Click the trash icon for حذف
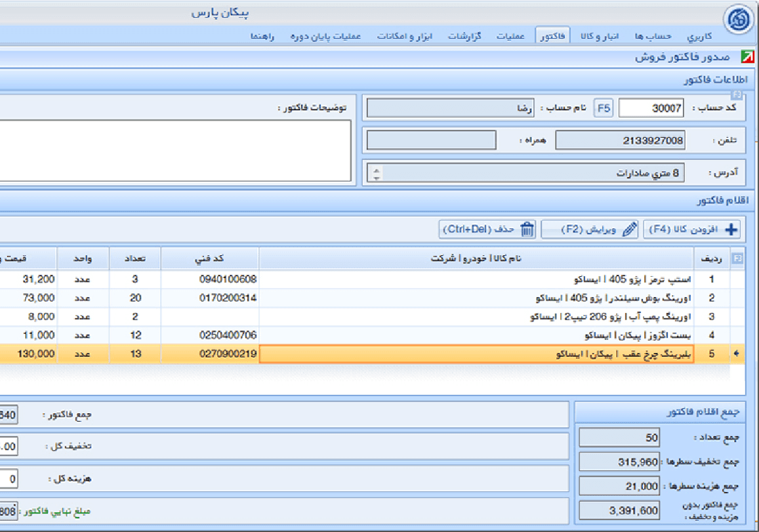Image resolution: width=759 pixels, height=532 pixels. pyautogui.click(x=527, y=230)
